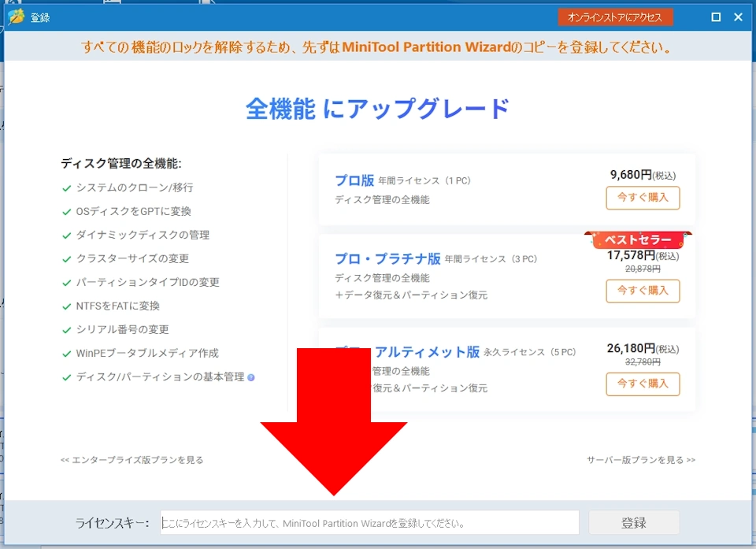The height and width of the screenshot is (549, 756).
Task: Click the struck-through 20,878円 price
Action: [643, 269]
